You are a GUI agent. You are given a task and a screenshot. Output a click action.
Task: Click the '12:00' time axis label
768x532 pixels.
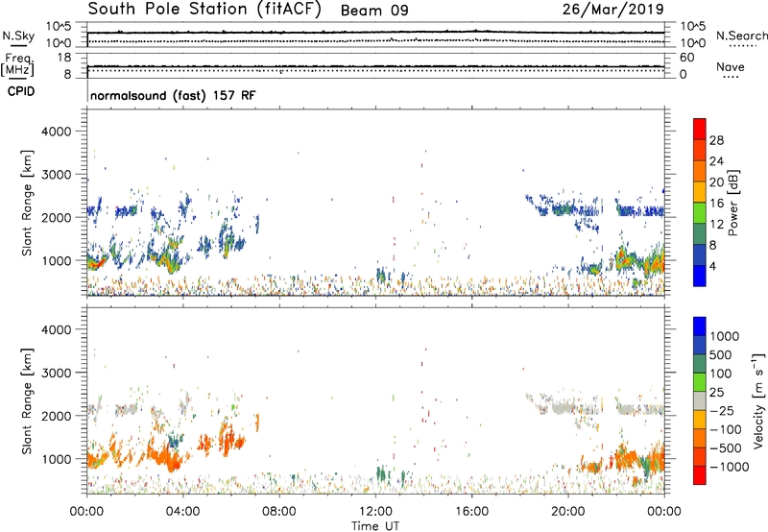[x=375, y=512]
